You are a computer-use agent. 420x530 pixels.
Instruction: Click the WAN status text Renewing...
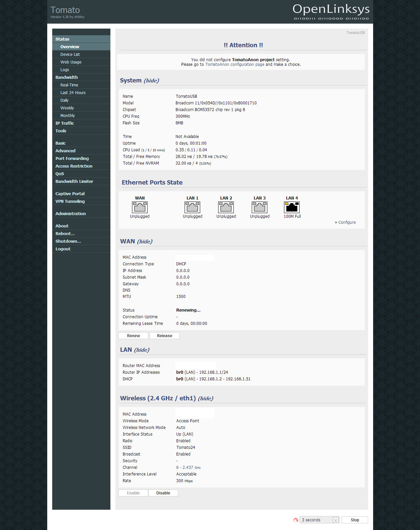pyautogui.click(x=188, y=310)
